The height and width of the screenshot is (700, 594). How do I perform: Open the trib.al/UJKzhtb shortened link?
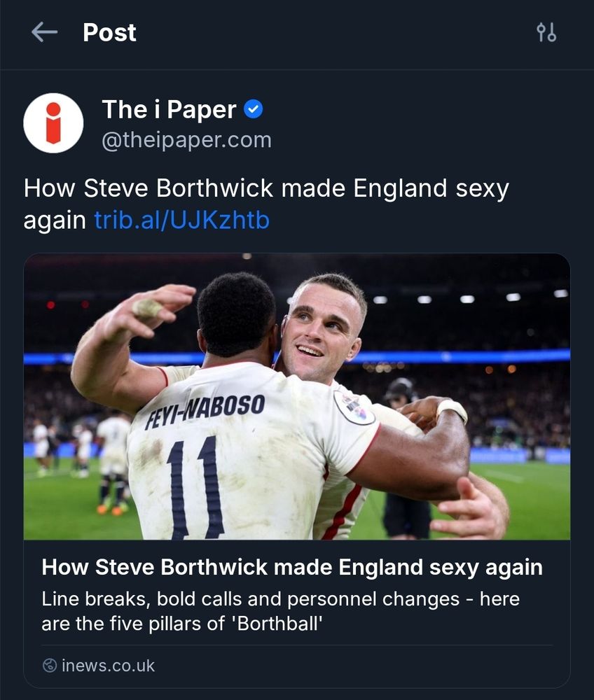coord(181,219)
